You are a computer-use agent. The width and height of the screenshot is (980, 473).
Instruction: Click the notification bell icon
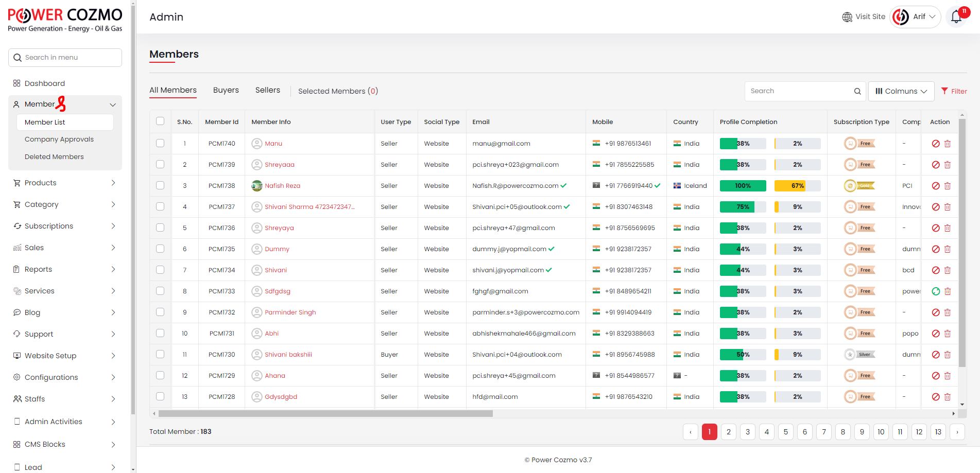[x=956, y=17]
